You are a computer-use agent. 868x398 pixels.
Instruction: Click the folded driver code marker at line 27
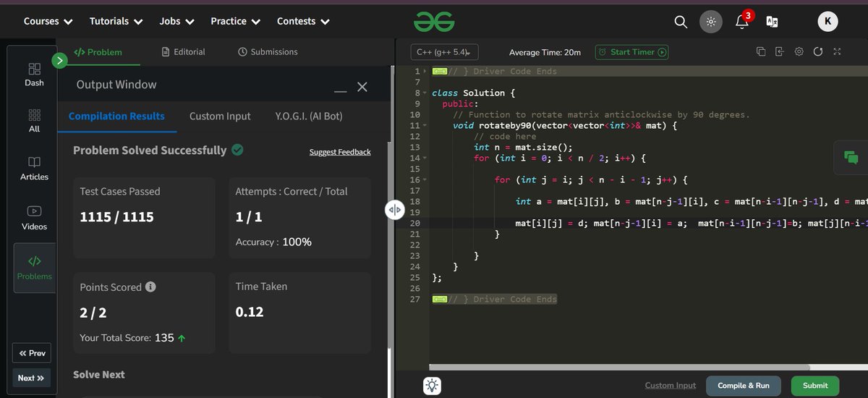[x=439, y=299]
